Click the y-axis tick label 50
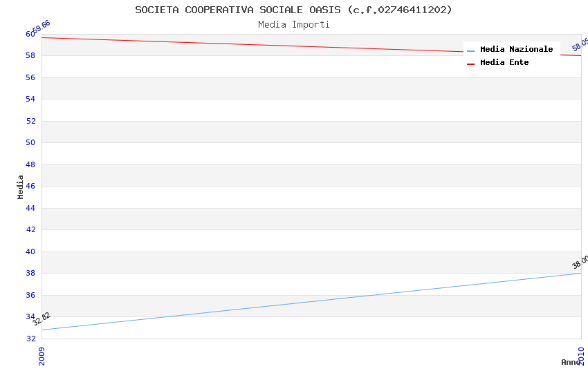The image size is (588, 380). tap(30, 142)
